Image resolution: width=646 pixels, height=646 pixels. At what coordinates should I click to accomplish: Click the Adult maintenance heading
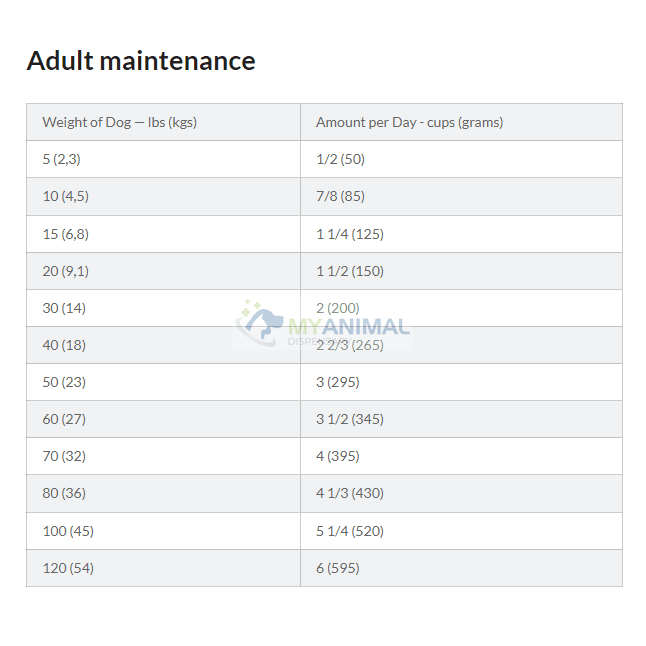click(x=141, y=61)
